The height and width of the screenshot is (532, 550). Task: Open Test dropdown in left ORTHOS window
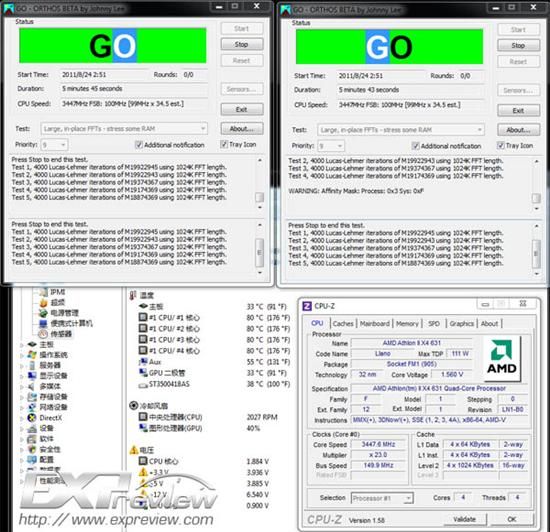click(x=124, y=129)
